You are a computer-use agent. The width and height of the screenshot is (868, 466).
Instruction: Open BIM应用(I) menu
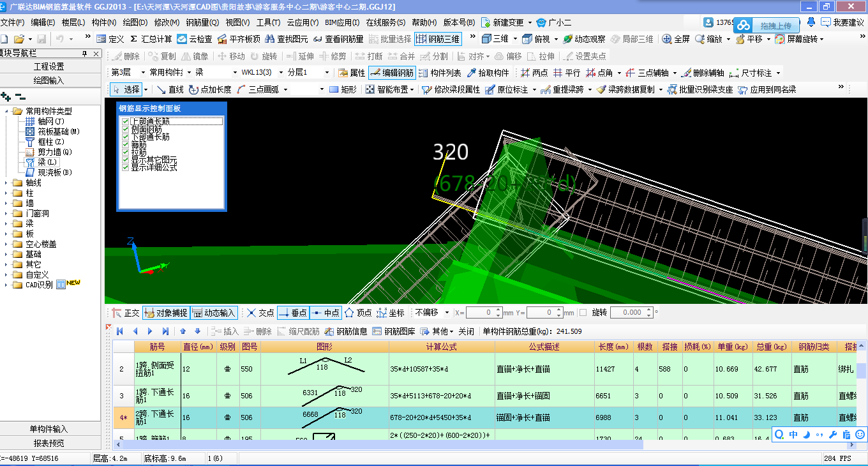point(342,22)
